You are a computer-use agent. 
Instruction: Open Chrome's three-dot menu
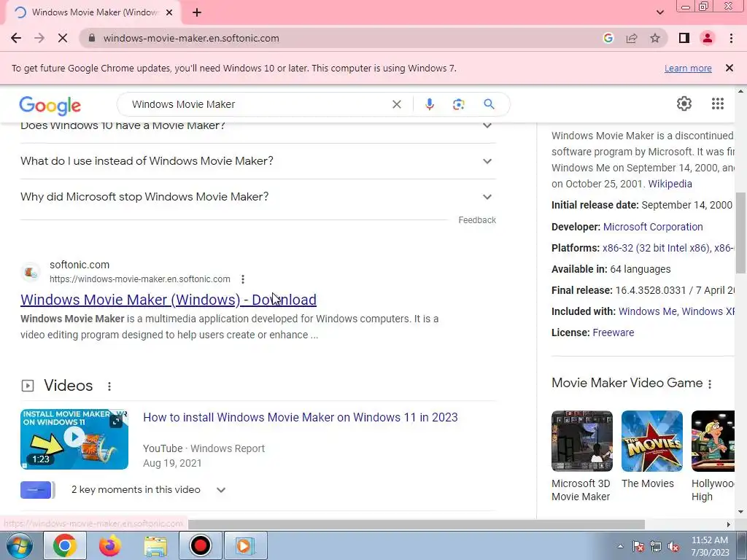point(731,38)
